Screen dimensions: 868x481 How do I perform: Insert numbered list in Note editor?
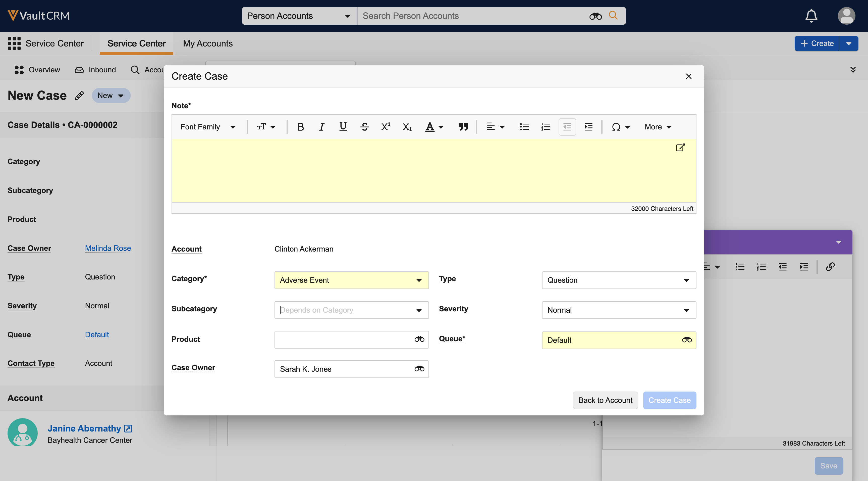coord(546,127)
